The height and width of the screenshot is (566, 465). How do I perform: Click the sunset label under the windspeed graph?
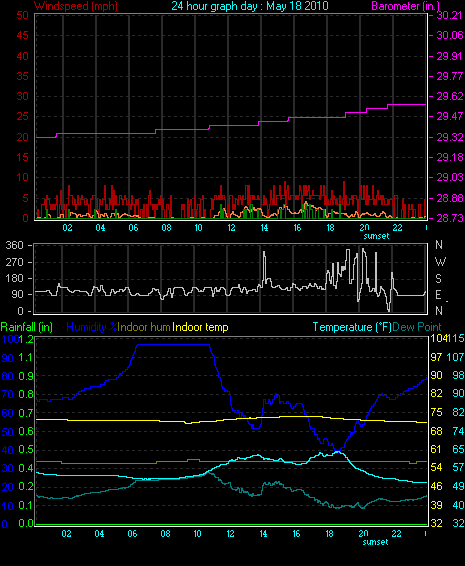(x=376, y=236)
